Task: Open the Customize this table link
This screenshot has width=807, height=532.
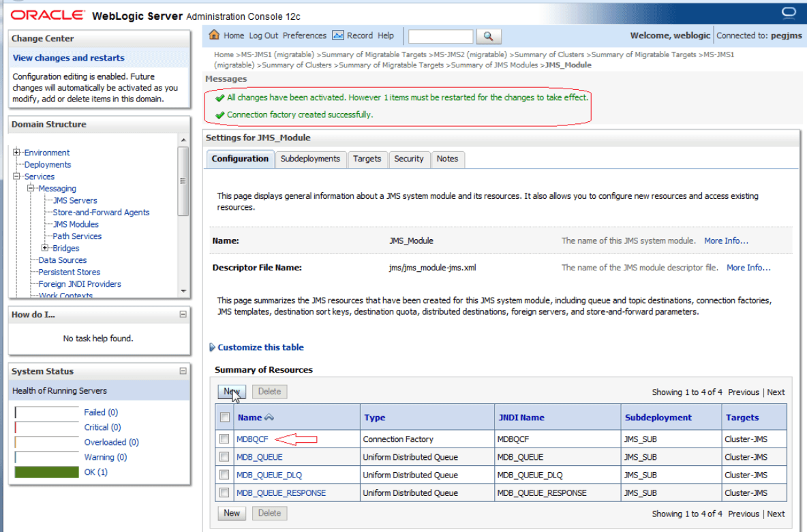Action: tap(260, 347)
